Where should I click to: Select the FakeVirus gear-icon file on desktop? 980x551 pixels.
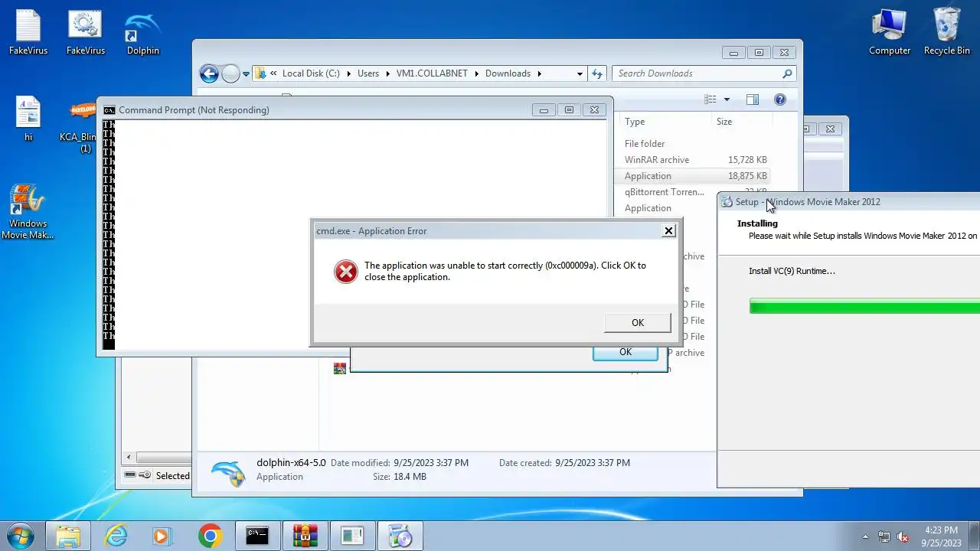pos(85,32)
